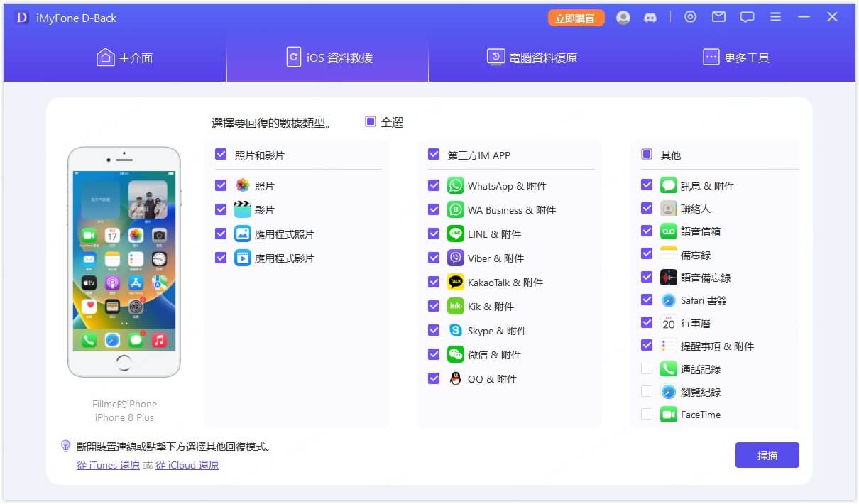
Task: Click the KakaoTalk app icon
Action: (454, 282)
